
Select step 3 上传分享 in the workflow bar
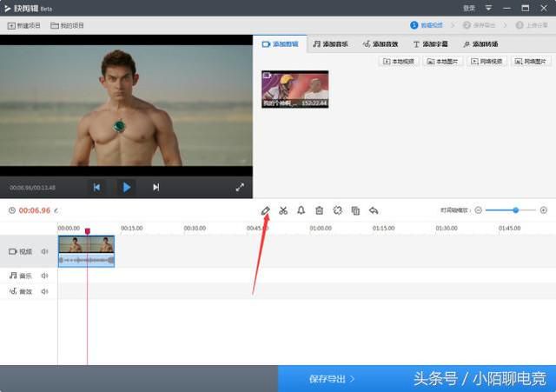click(x=532, y=25)
